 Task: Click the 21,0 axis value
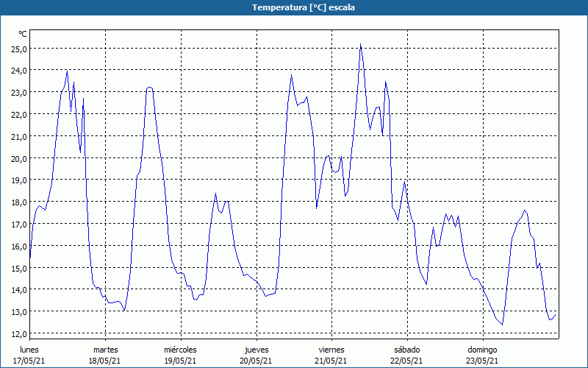pyautogui.click(x=20, y=137)
